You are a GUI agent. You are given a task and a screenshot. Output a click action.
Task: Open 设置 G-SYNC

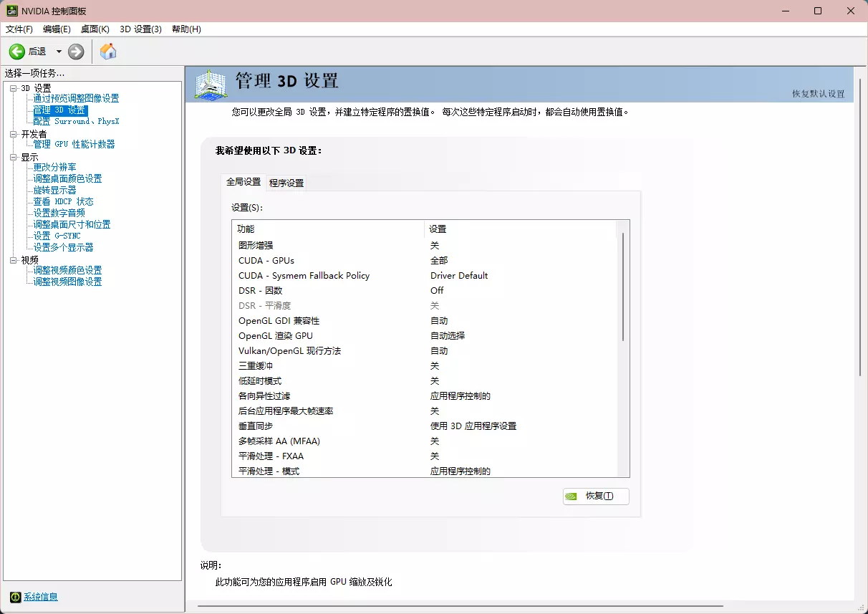[x=57, y=236]
